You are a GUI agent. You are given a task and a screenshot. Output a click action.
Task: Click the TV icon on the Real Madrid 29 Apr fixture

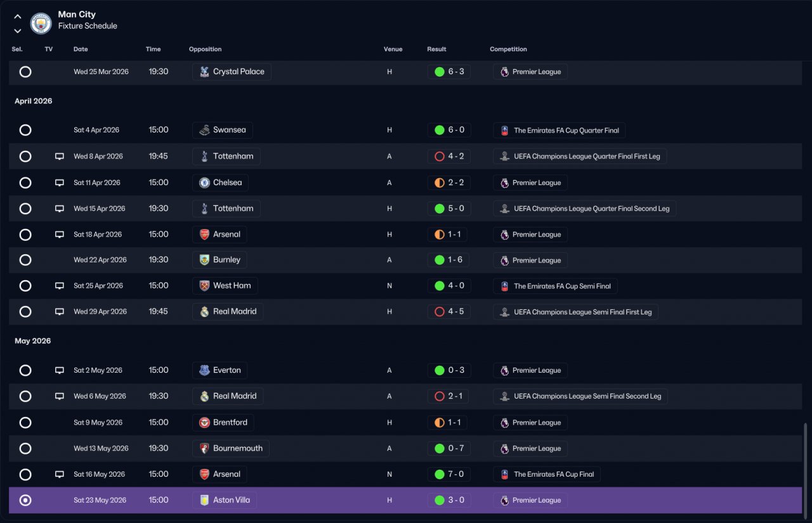[60, 312]
